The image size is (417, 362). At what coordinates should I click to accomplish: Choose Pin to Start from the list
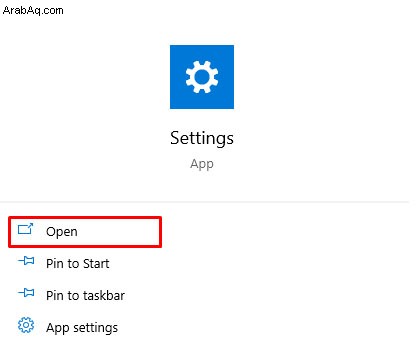(78, 264)
